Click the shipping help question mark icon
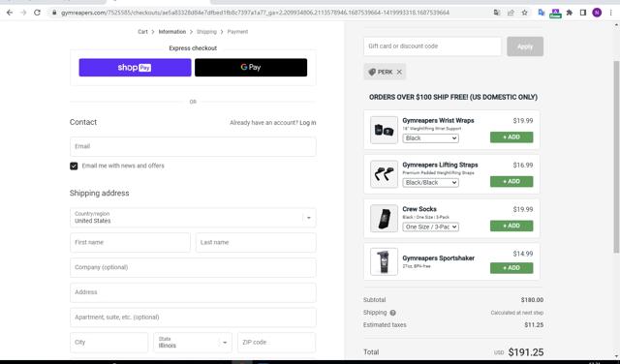This screenshot has height=364, width=620. tap(392, 313)
